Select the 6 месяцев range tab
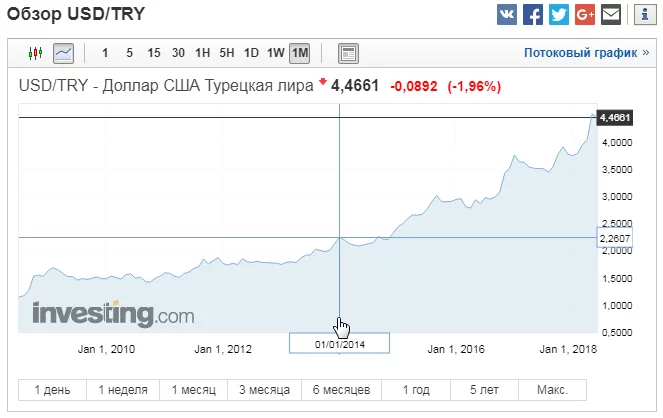 [343, 389]
